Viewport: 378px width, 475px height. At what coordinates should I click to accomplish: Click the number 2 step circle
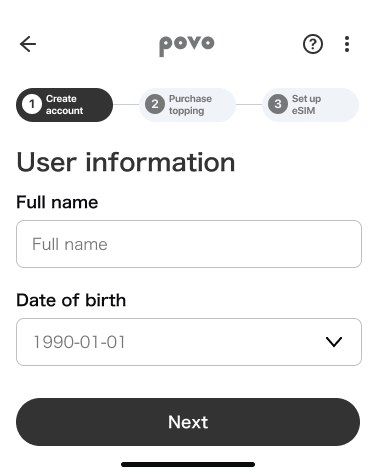[155, 105]
